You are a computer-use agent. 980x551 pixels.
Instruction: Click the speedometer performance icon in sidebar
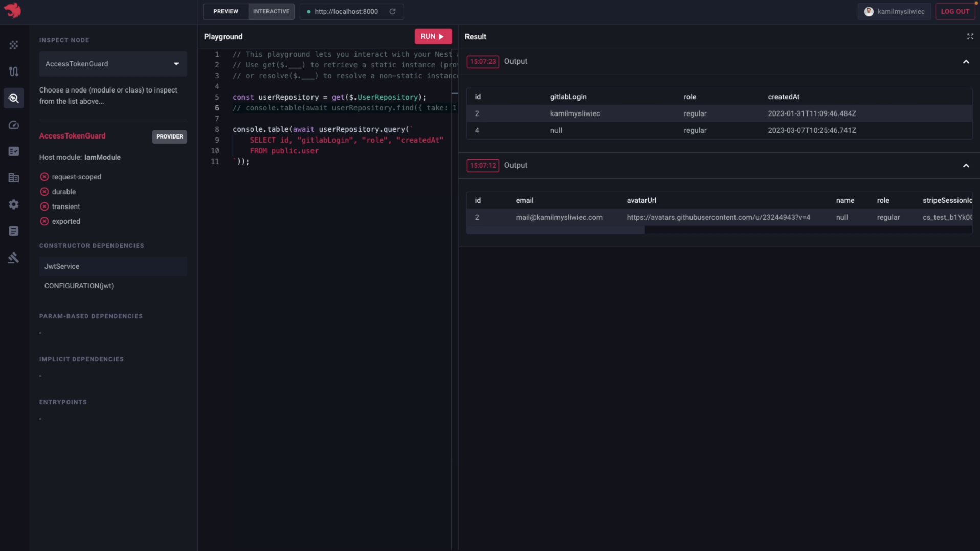point(14,125)
